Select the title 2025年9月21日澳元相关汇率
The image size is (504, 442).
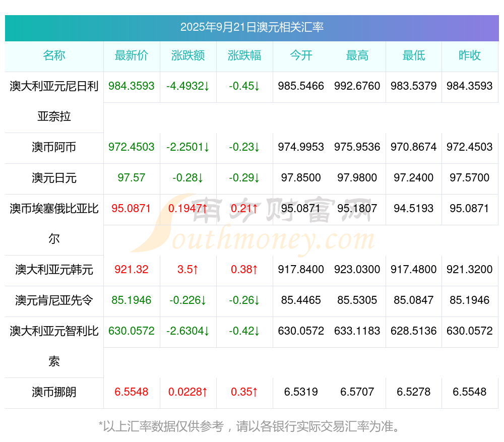(x=251, y=27)
